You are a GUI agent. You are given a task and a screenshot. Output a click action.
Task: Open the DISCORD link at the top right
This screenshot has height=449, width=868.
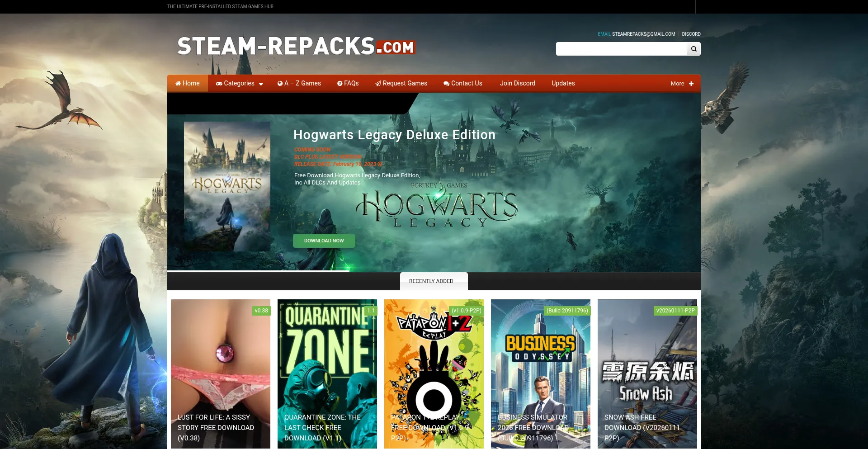pyautogui.click(x=691, y=34)
